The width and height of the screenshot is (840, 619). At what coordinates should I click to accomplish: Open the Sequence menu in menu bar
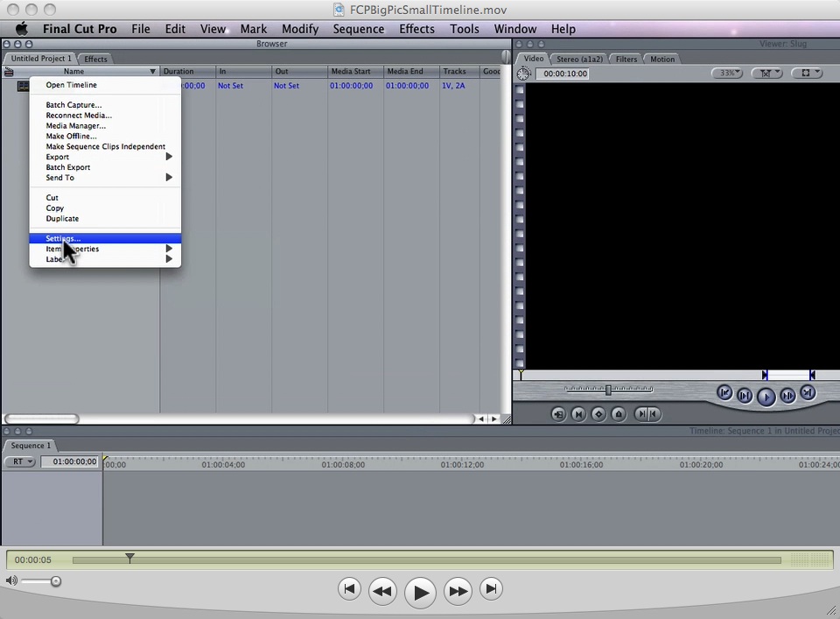click(359, 29)
